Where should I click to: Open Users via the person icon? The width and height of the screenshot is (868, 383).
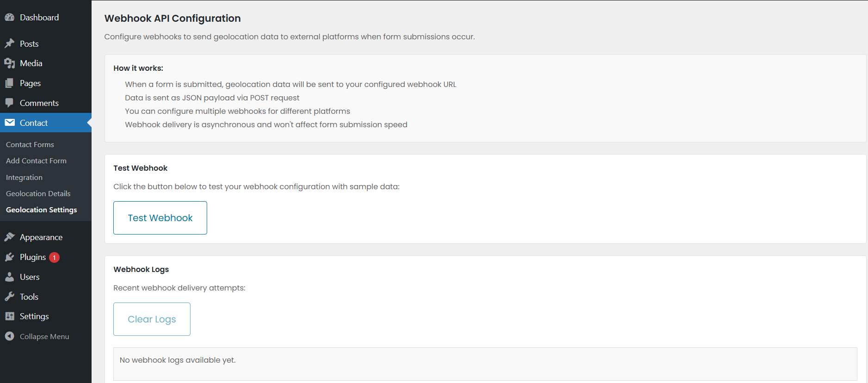click(9, 277)
